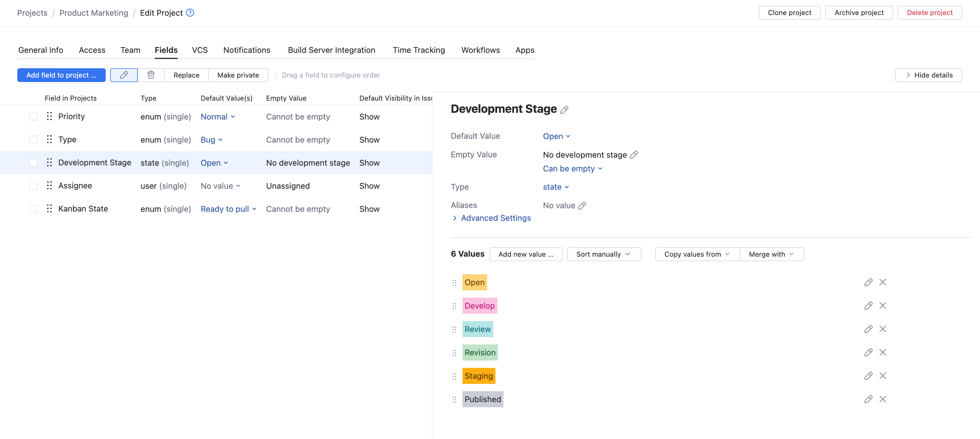
Task: Select the Assignee row checkbox
Action: click(34, 186)
